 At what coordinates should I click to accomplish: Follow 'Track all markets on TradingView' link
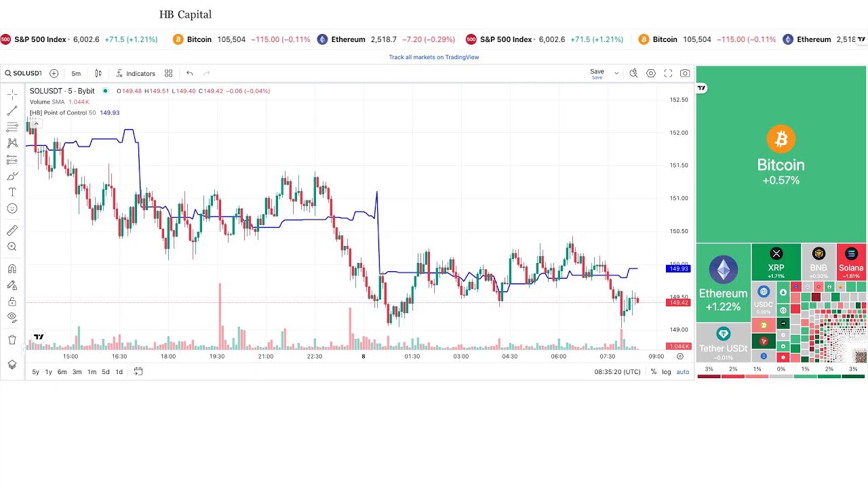coord(434,57)
